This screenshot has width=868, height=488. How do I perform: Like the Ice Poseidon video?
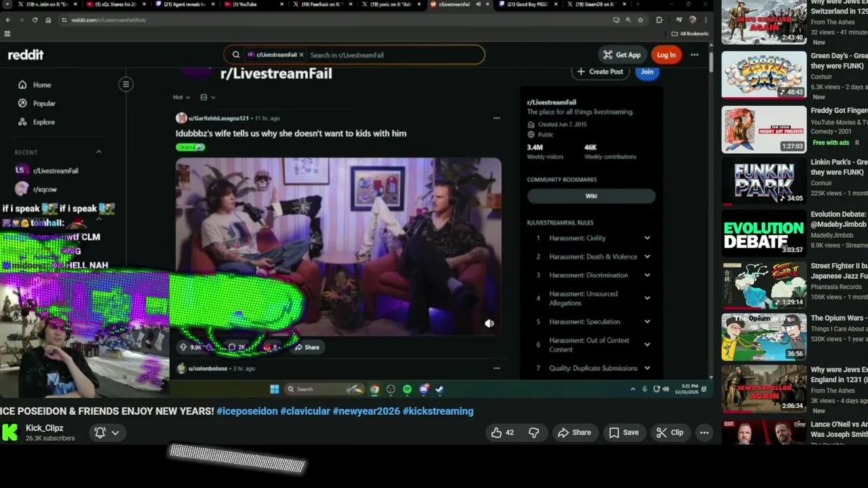502,432
